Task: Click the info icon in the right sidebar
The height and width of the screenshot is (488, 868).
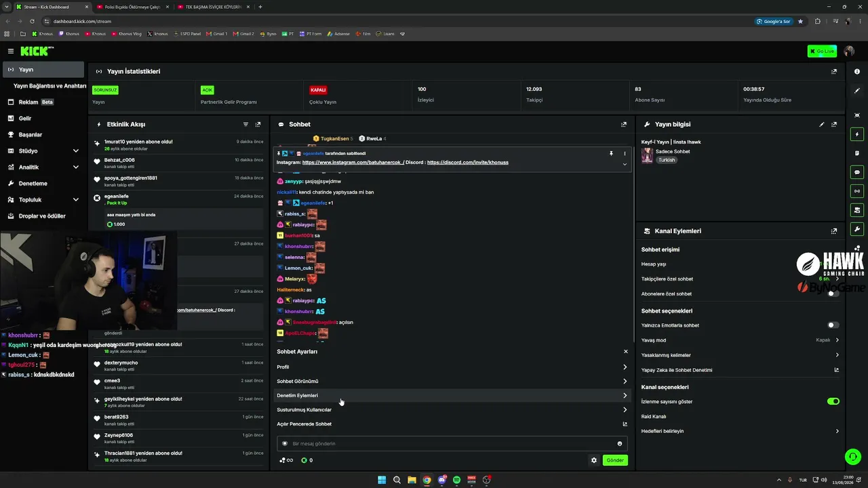Action: coord(857,72)
